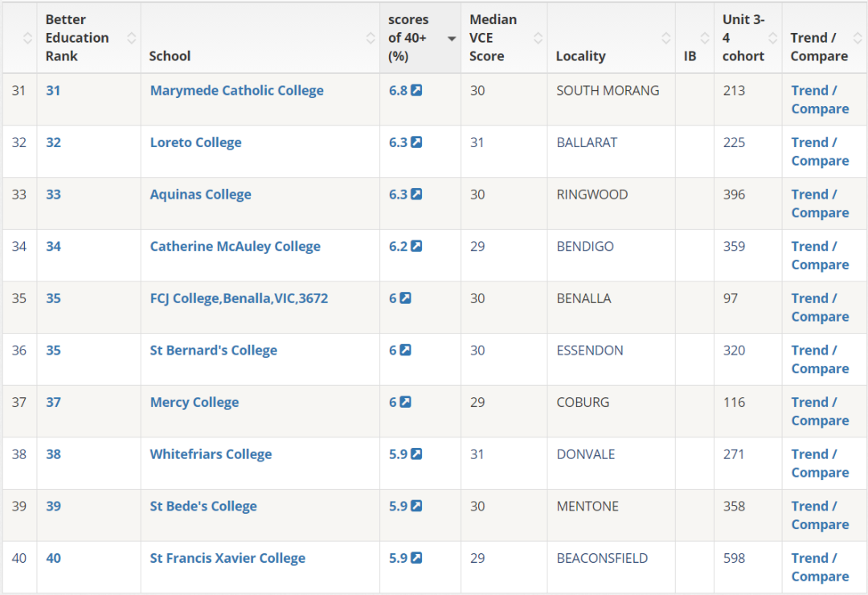The width and height of the screenshot is (868, 595).
Task: Click 5.9 score value for Whitefriars College
Action: [x=398, y=454]
